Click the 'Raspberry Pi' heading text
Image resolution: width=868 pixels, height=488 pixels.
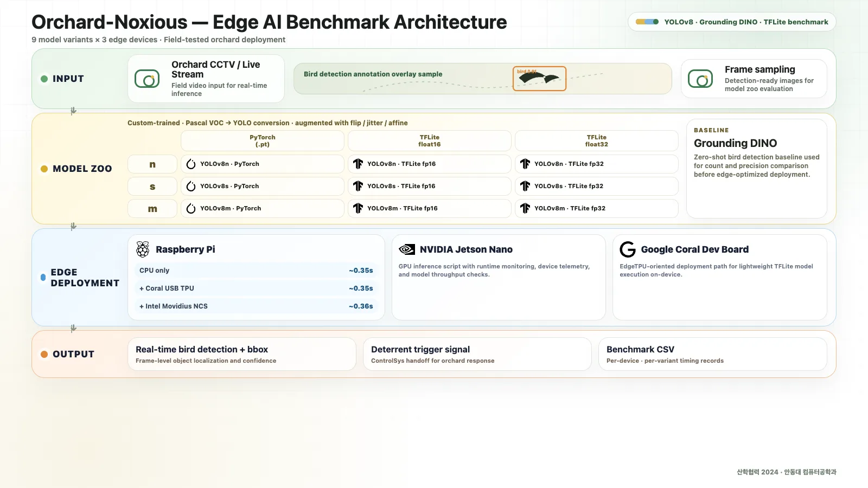click(186, 249)
